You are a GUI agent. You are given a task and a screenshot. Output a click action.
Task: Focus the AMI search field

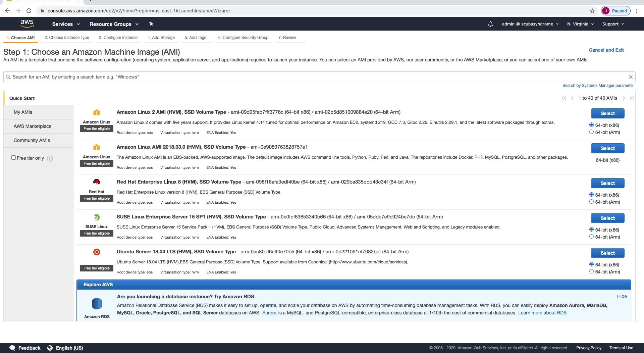pyautogui.click(x=319, y=77)
